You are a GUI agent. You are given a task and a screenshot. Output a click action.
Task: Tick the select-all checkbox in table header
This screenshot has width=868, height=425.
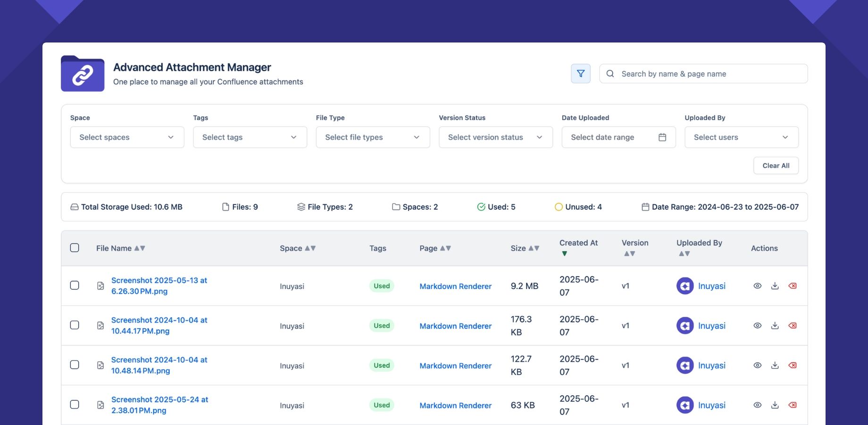pos(75,248)
